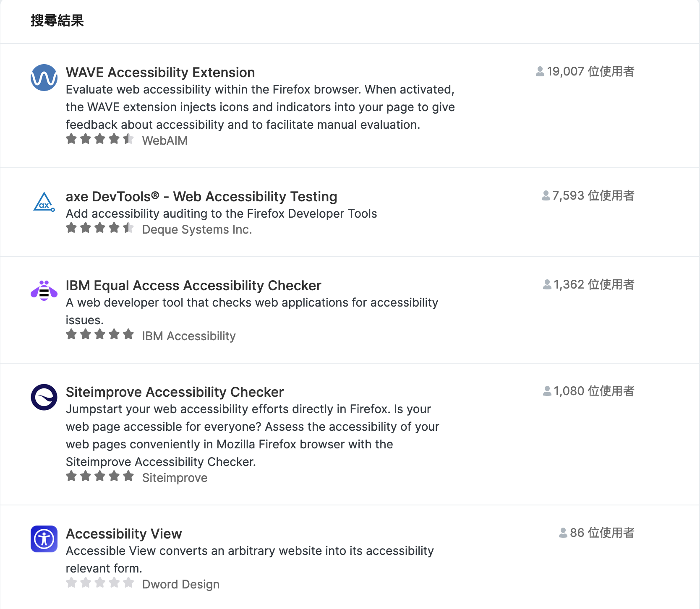
Task: Click the WAVE extension star rating
Action: click(100, 139)
